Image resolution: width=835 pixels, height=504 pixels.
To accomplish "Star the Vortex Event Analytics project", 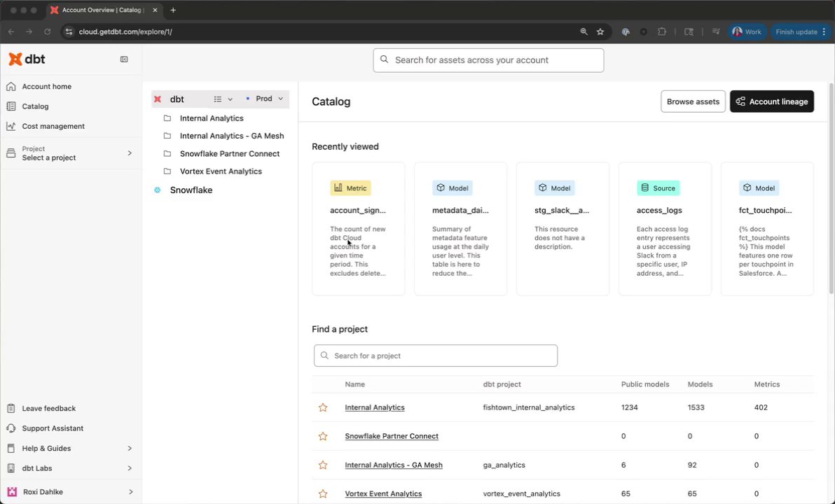I will point(323,493).
